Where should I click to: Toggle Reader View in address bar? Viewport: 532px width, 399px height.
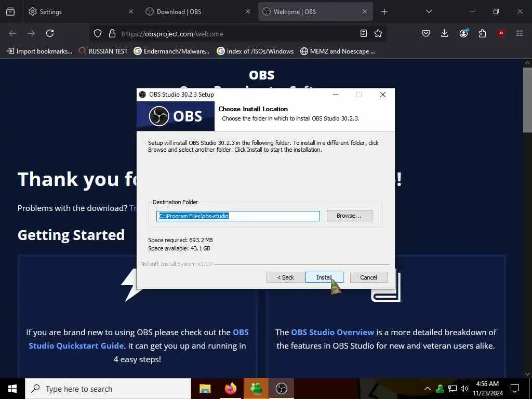363,33
